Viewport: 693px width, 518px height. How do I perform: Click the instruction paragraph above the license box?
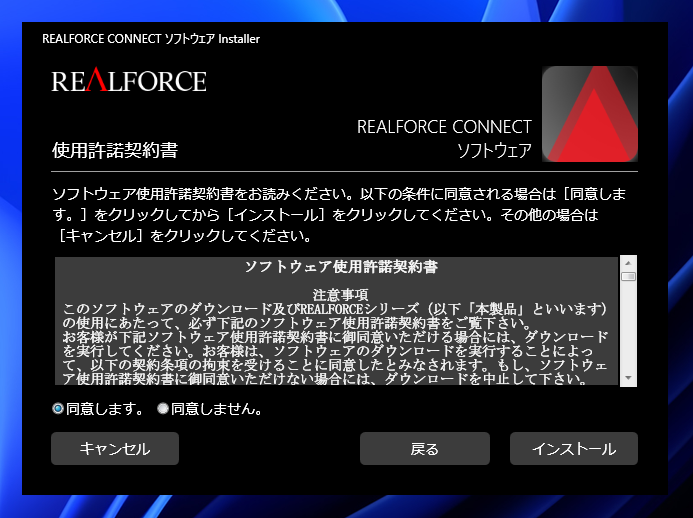point(339,215)
